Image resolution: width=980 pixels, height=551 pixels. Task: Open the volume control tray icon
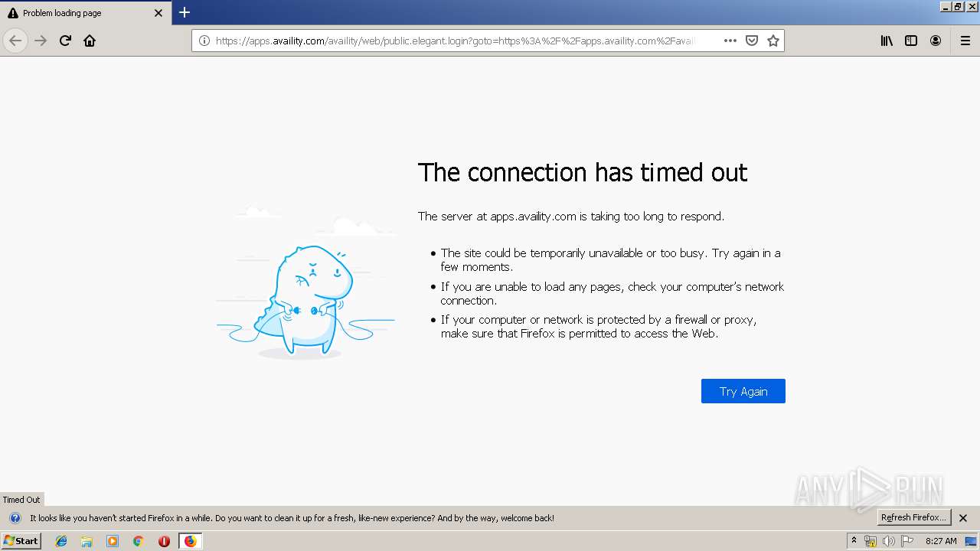click(888, 541)
